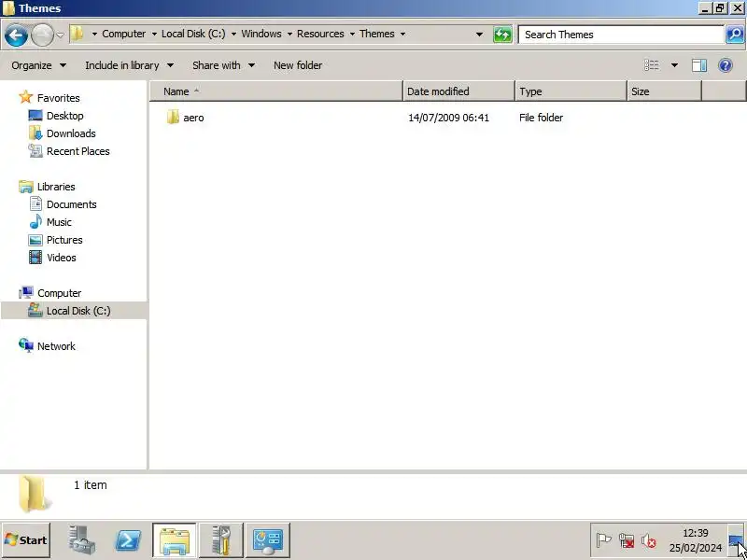The image size is (747, 560).
Task: Open Music library
Action: (59, 222)
